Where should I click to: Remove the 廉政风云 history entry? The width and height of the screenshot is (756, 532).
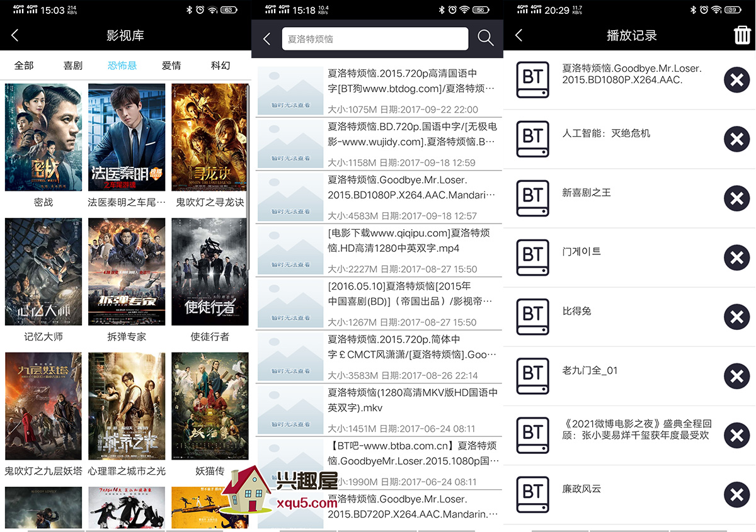[736, 494]
